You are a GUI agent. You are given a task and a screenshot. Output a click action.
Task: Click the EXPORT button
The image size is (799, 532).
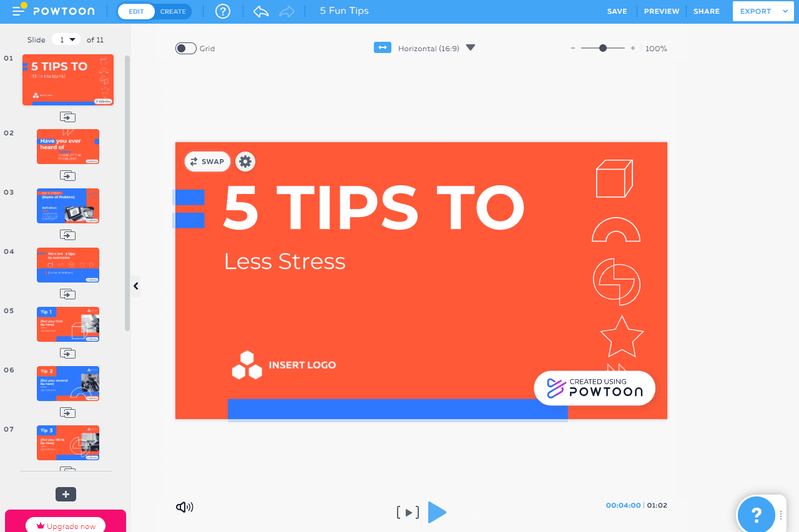[755, 11]
